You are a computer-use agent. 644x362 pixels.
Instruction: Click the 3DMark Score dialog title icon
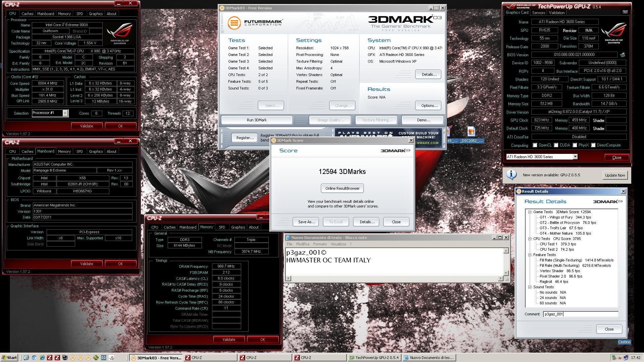coord(274,140)
